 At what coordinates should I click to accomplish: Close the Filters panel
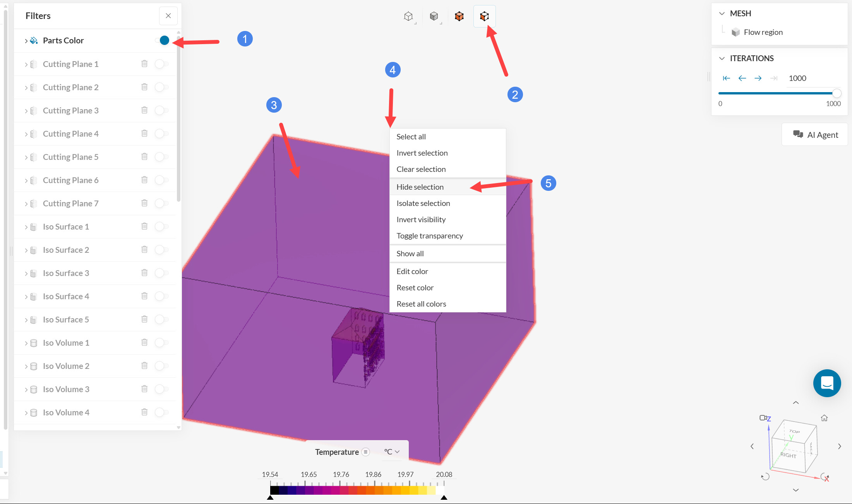[x=168, y=16]
